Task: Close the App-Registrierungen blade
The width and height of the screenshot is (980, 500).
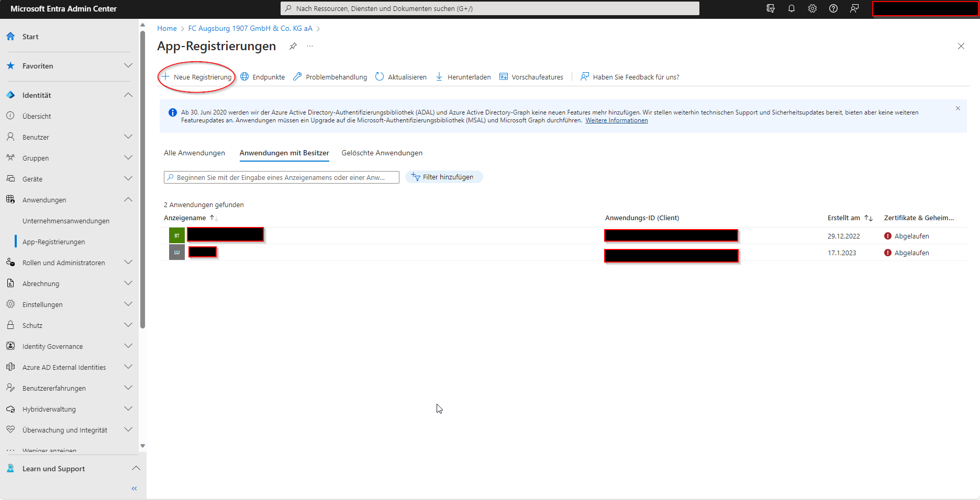Action: tap(961, 46)
